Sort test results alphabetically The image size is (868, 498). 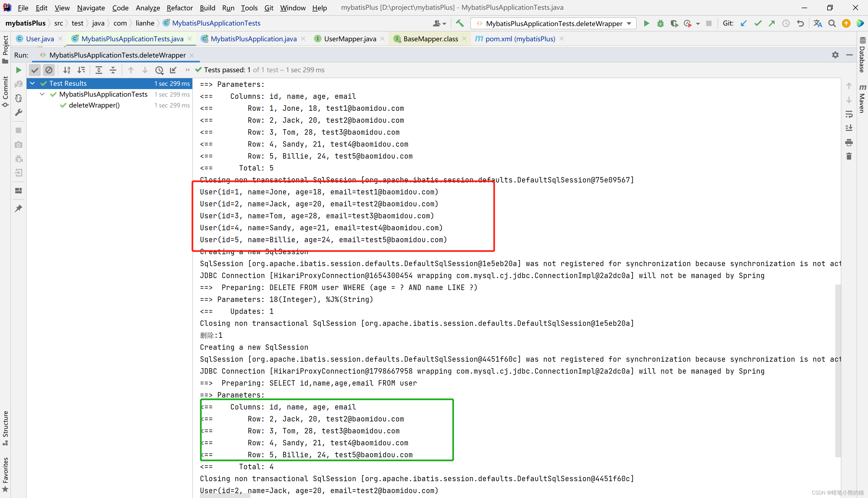[x=67, y=70]
